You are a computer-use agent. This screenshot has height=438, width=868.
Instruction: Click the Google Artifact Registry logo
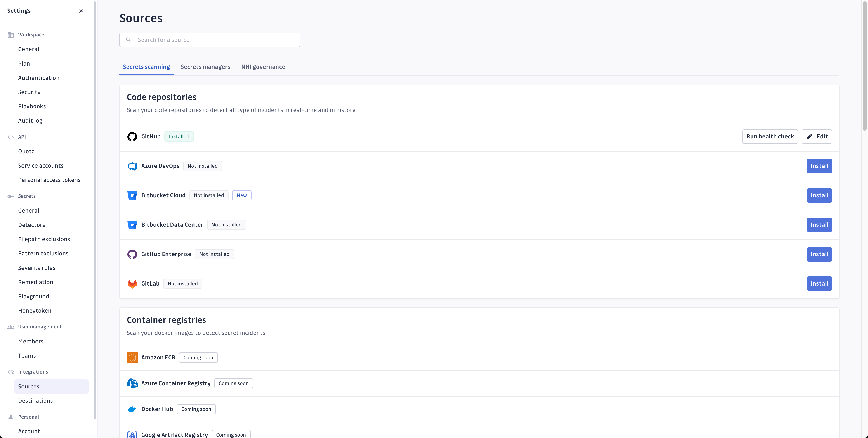pos(132,435)
